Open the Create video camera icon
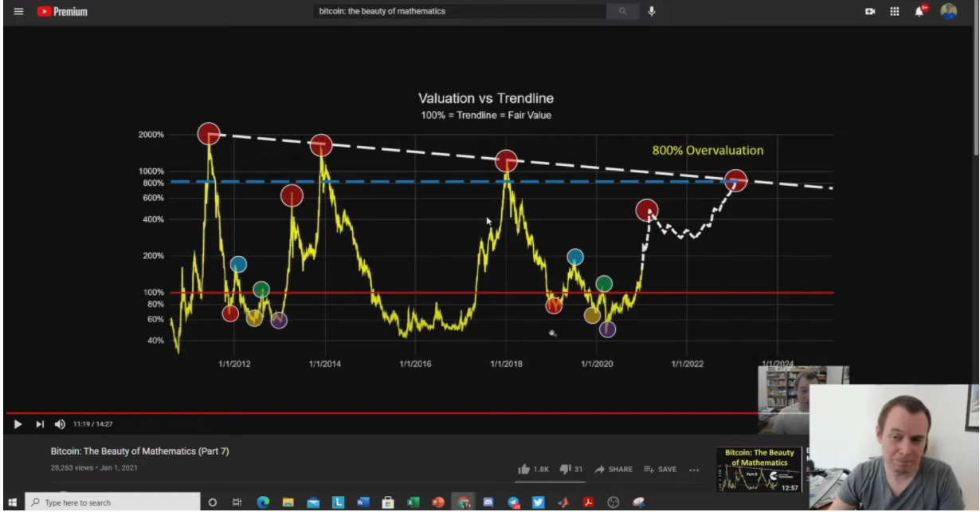The image size is (980, 512). point(870,11)
